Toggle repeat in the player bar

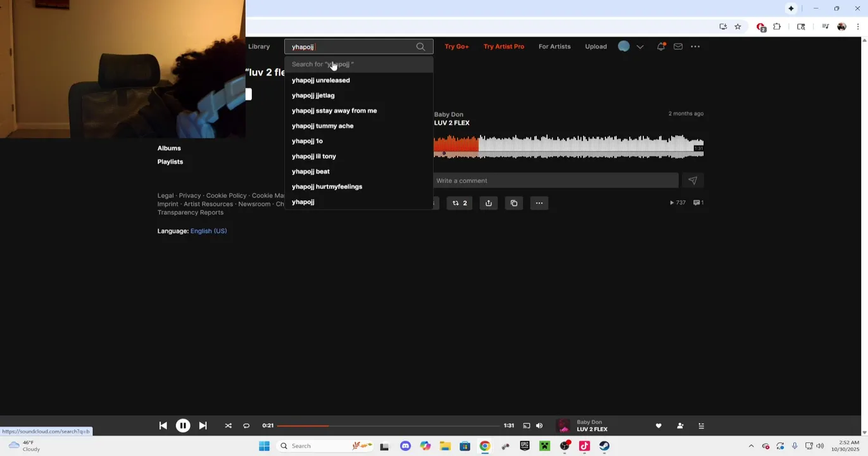point(246,426)
